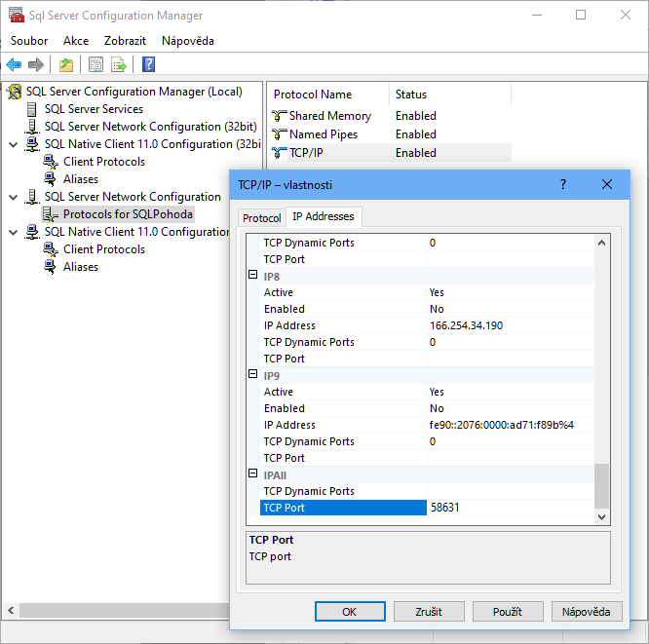This screenshot has width=649, height=644.
Task: Confirm with the OK button
Action: pos(350,612)
